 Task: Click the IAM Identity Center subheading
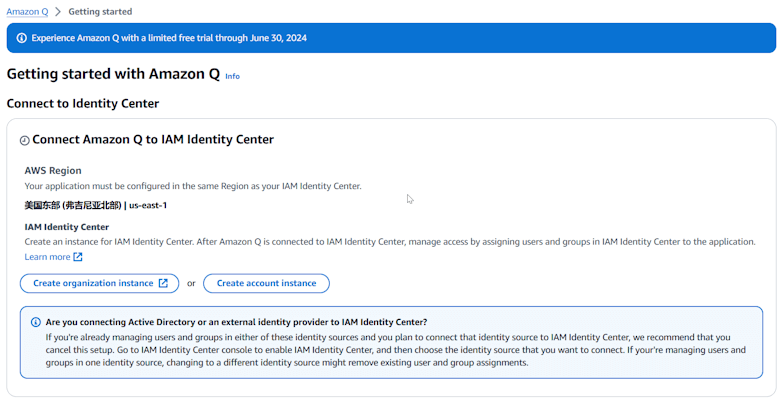(67, 227)
